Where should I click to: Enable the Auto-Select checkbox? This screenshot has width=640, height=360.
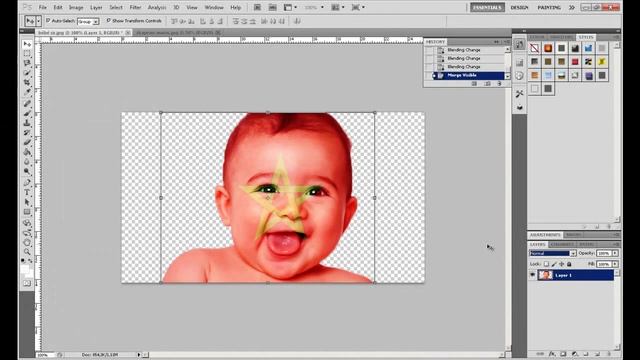point(48,20)
